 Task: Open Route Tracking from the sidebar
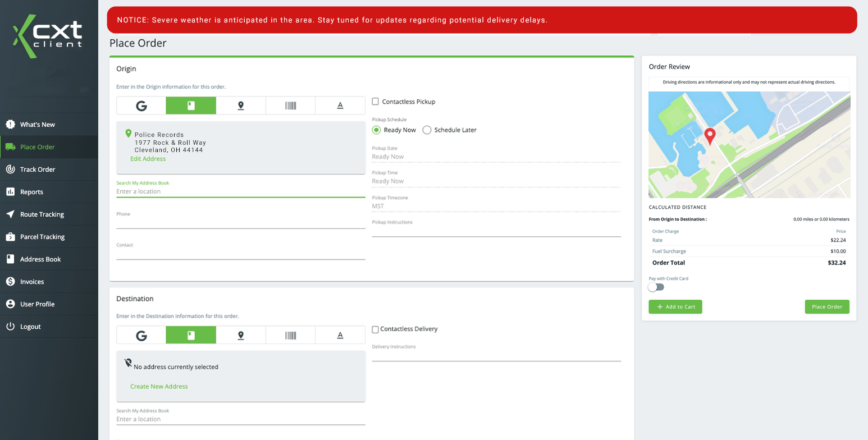point(42,214)
